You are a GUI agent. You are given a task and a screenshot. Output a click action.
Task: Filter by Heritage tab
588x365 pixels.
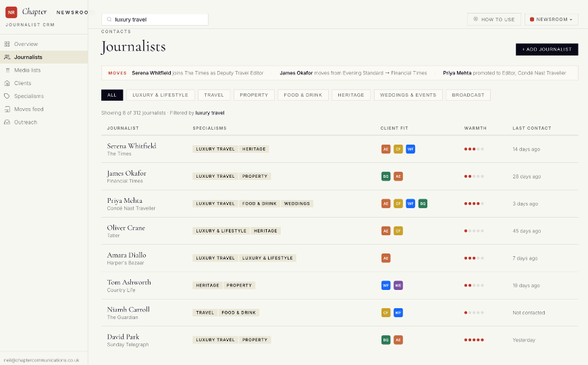pos(351,95)
